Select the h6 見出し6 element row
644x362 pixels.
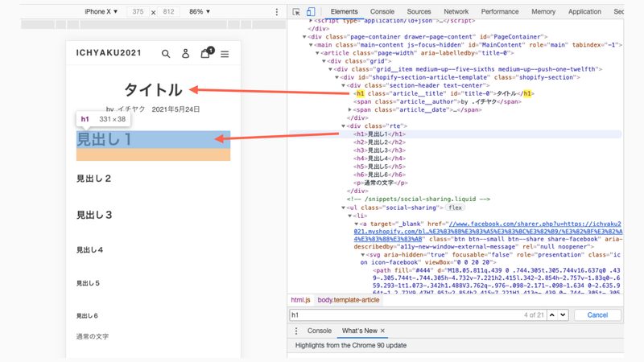coord(379,175)
